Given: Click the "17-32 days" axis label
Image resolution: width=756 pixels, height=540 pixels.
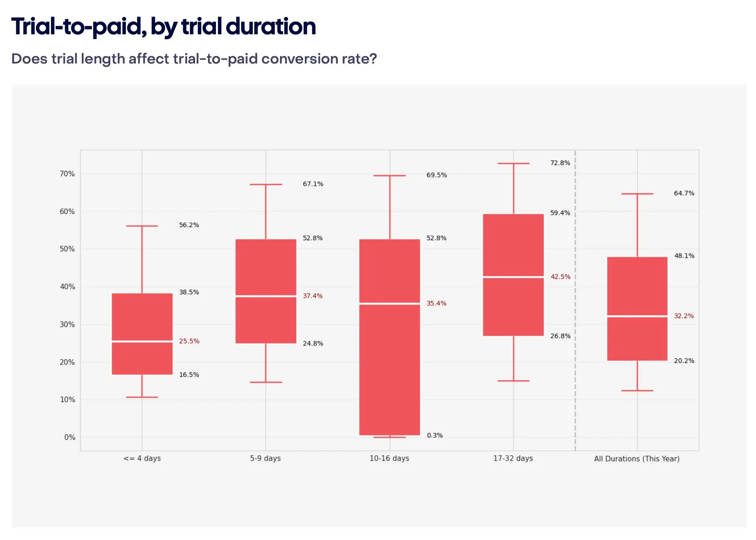Looking at the screenshot, I should click(x=513, y=458).
